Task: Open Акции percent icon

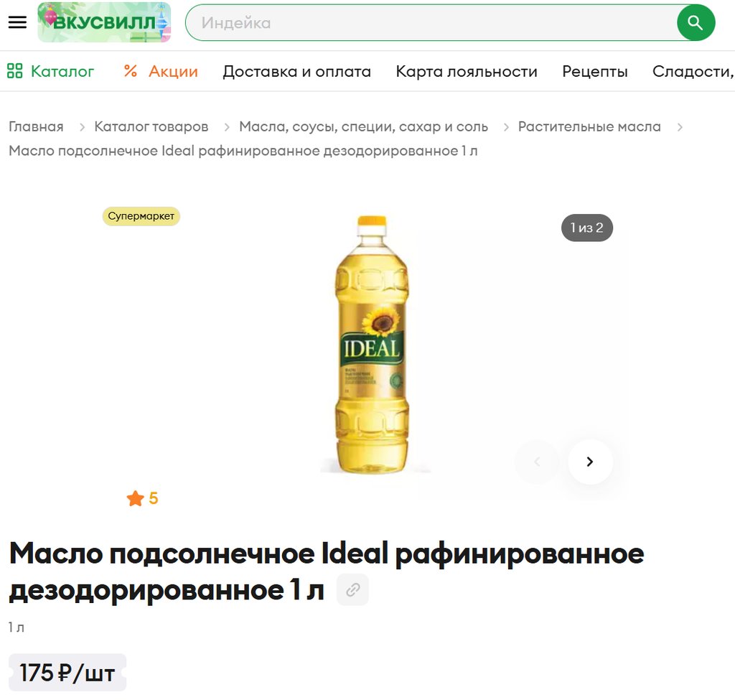Action: 131,71
